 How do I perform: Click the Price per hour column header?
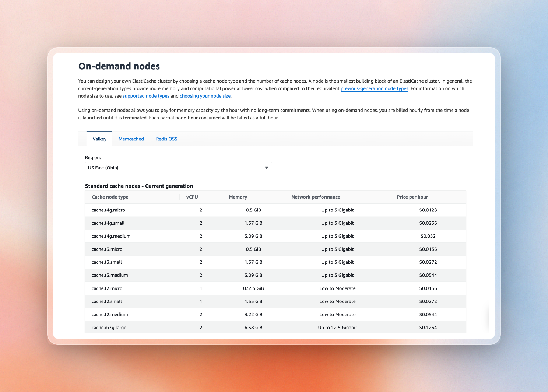tap(412, 197)
